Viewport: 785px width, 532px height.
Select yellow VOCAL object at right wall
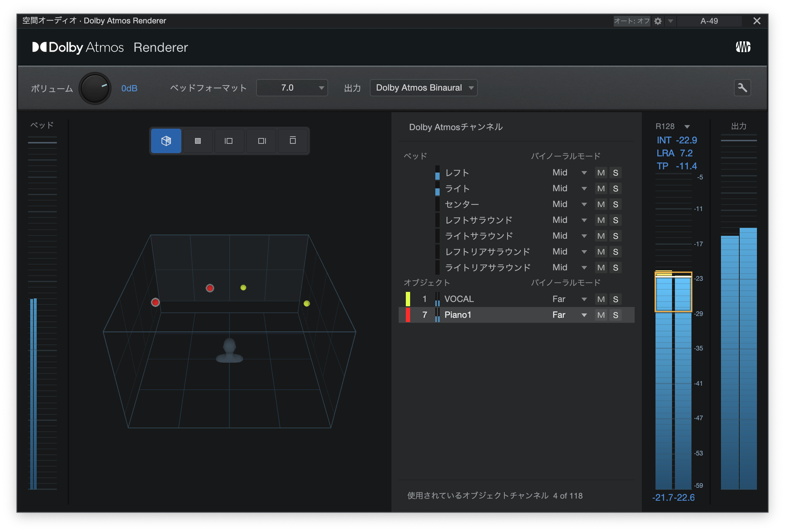coord(307,303)
